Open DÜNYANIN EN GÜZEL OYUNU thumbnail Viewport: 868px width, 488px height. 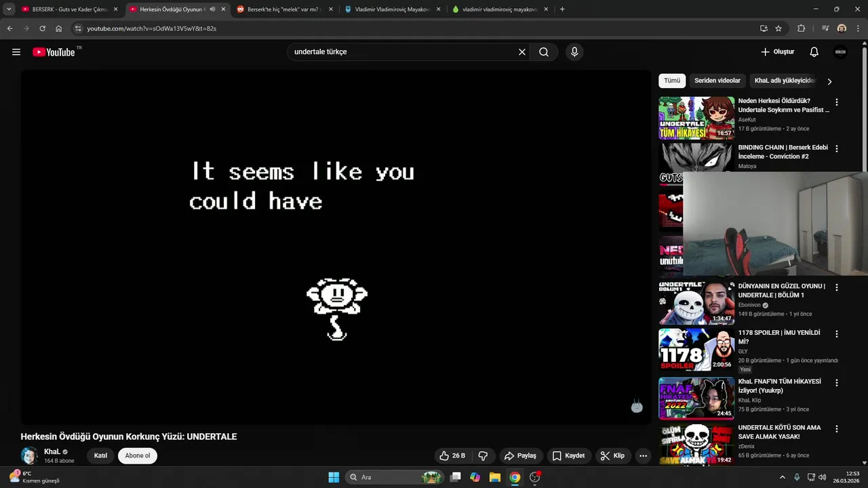coord(696,303)
